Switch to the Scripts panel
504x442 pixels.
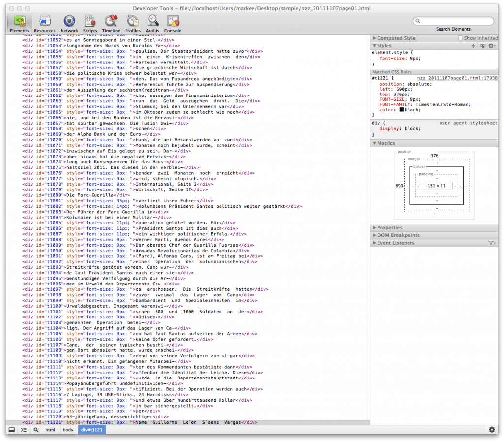90,23
